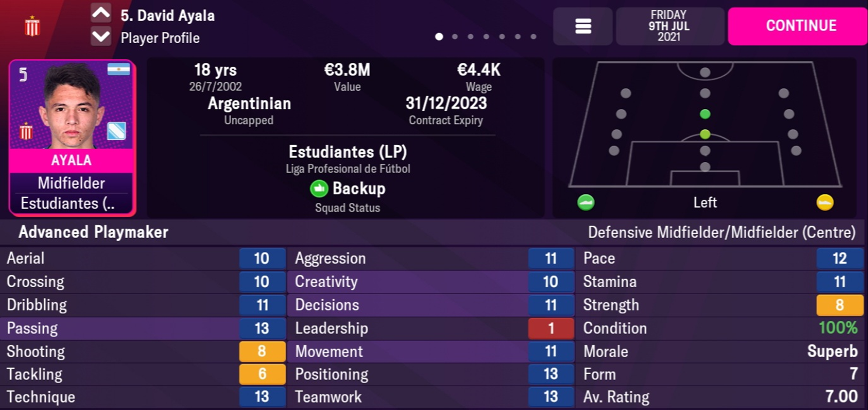Switch to the second page indicator dot
Screen dimensions: 868x410
pyautogui.click(x=455, y=37)
